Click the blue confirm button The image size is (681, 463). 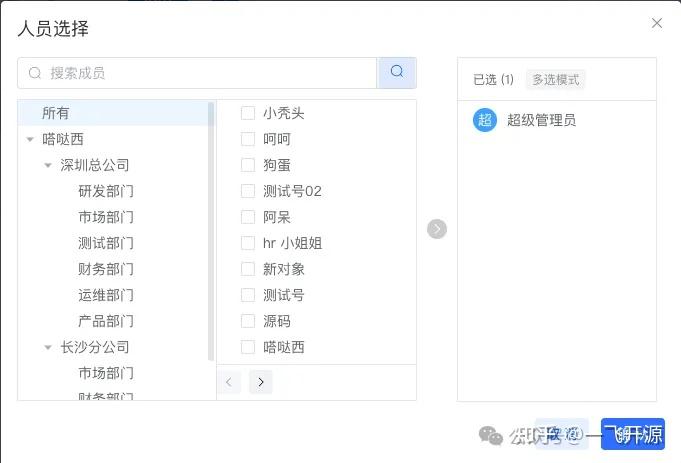[x=633, y=433]
